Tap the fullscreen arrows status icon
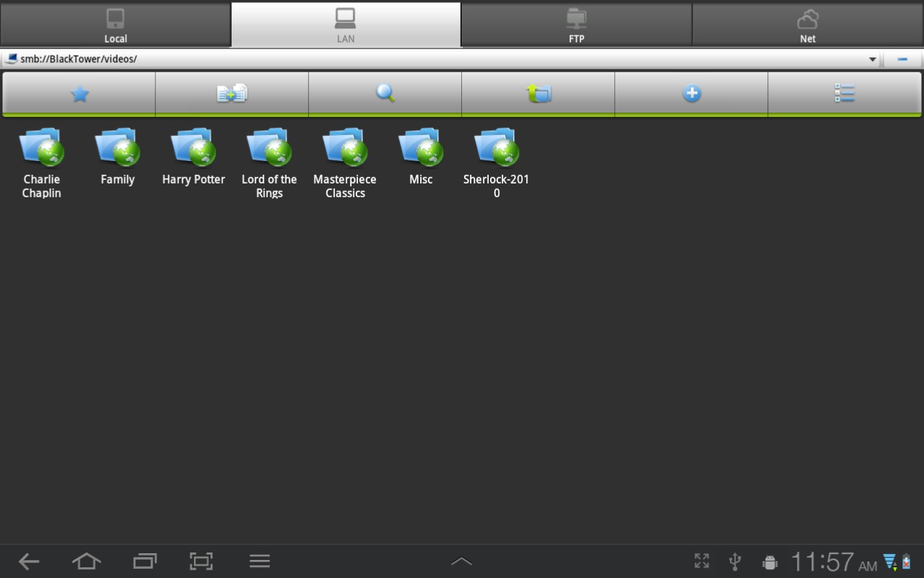 (702, 561)
